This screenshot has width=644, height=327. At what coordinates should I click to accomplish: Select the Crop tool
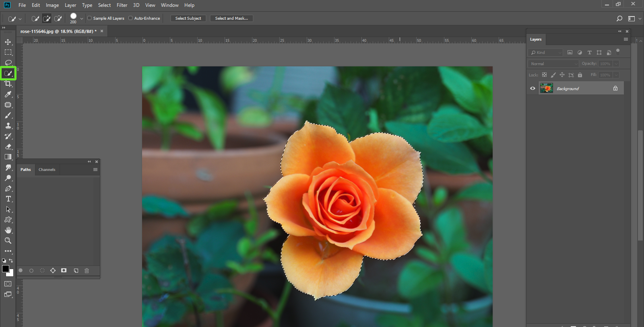click(8, 84)
